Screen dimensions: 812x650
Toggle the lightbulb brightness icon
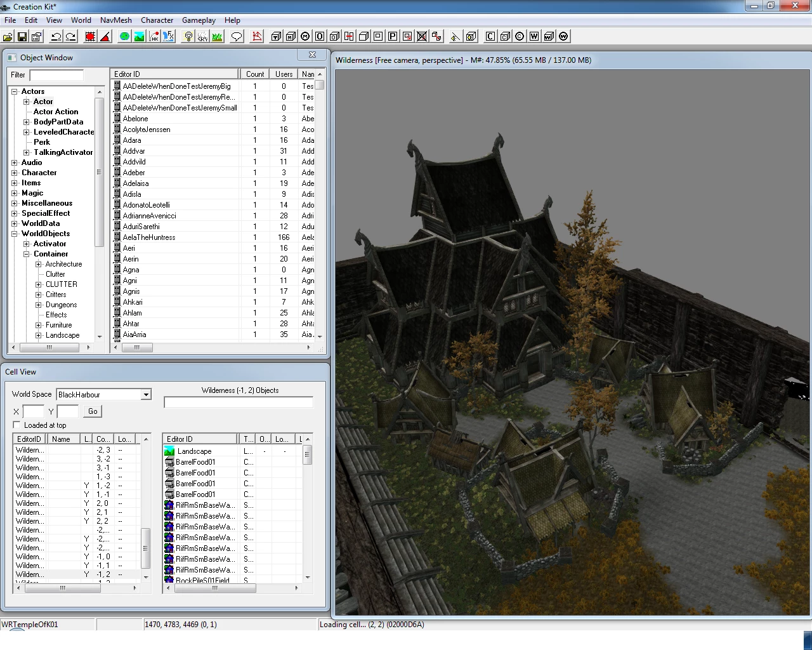click(188, 37)
